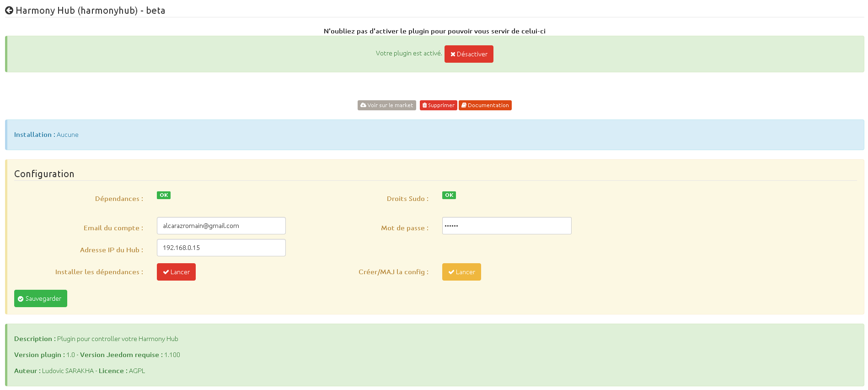Open the plugin Documentation

tap(485, 105)
